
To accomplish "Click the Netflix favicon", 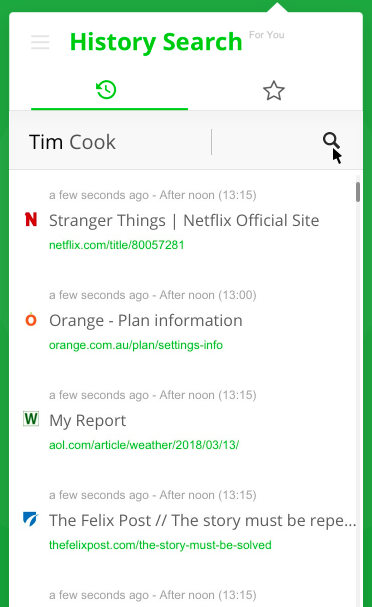I will (x=31, y=219).
